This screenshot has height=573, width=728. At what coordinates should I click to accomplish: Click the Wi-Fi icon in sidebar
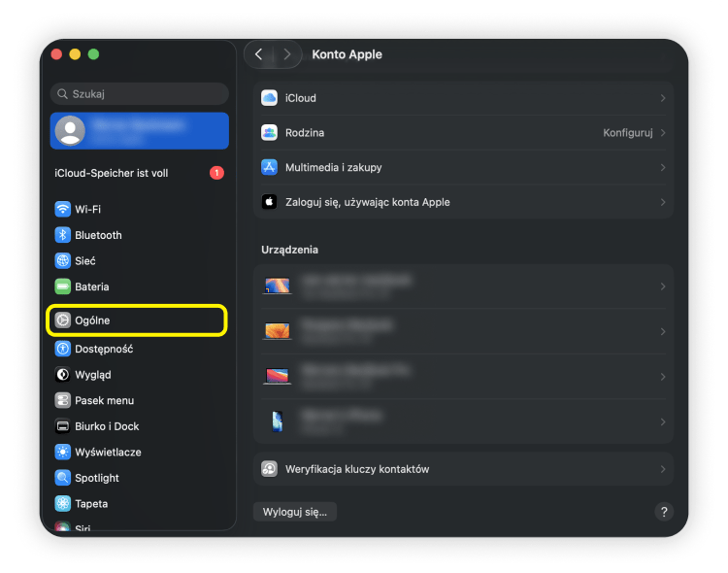[63, 209]
